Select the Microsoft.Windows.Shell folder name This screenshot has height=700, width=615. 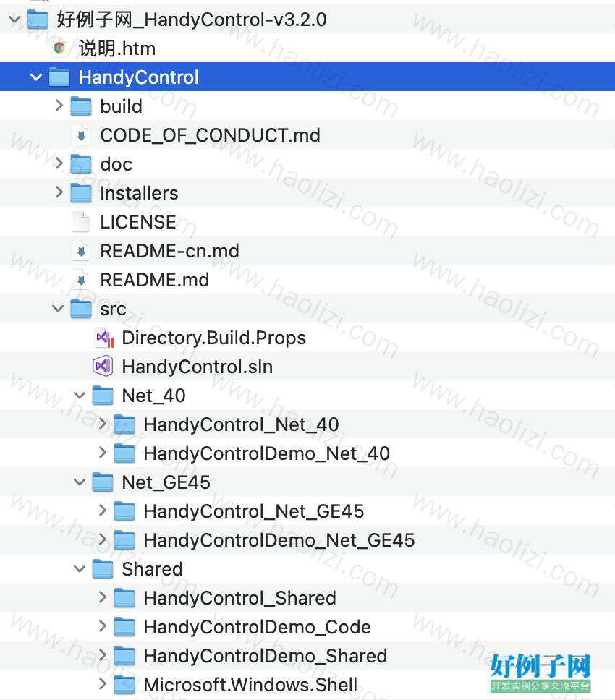point(250,685)
